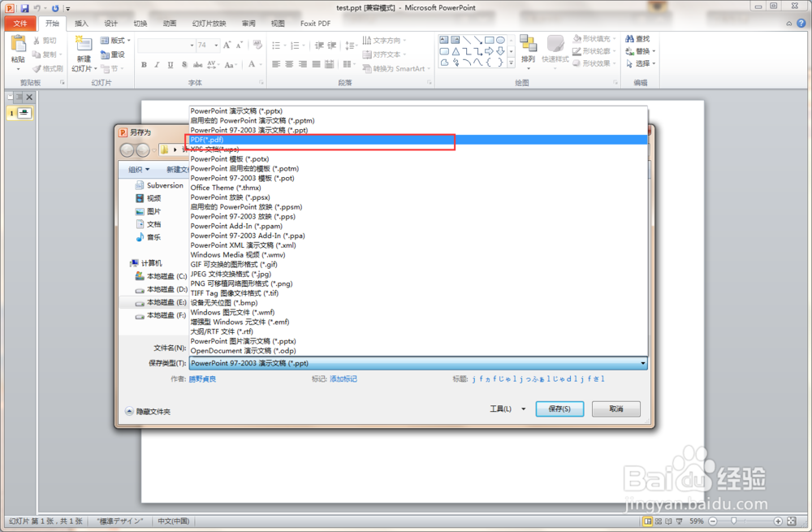Open the Tools dropdown in Save As dialog

point(508,409)
